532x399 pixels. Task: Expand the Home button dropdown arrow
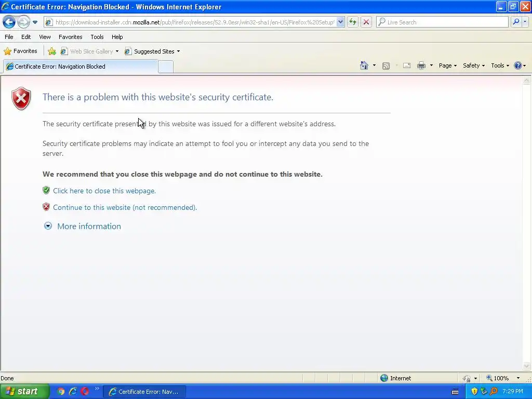tap(374, 65)
